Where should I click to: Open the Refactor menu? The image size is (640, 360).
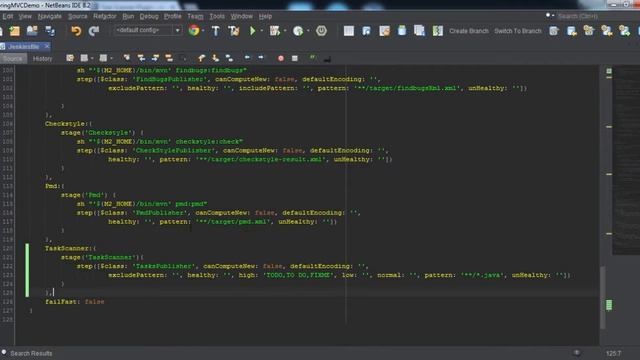[x=105, y=16]
